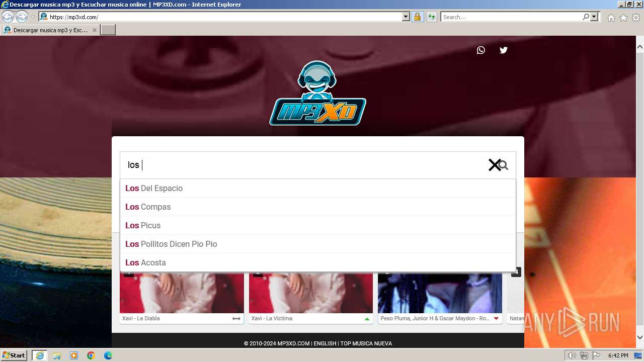The image size is (644, 362).
Task: Click the magnifier search icon in page
Action: [x=504, y=165]
